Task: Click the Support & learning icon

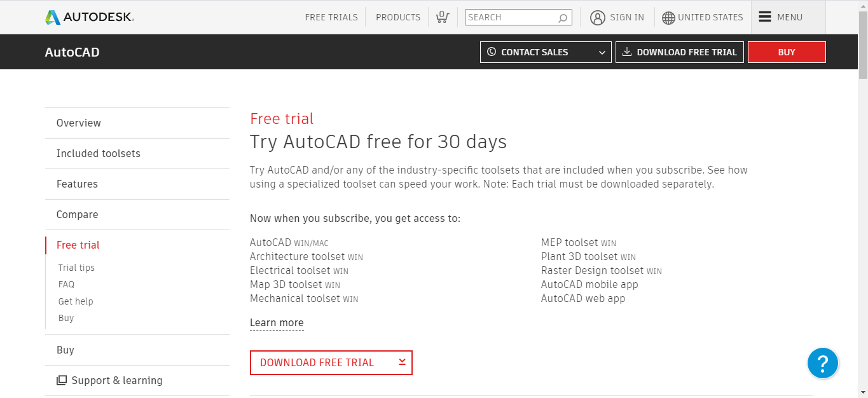Action: click(62, 380)
